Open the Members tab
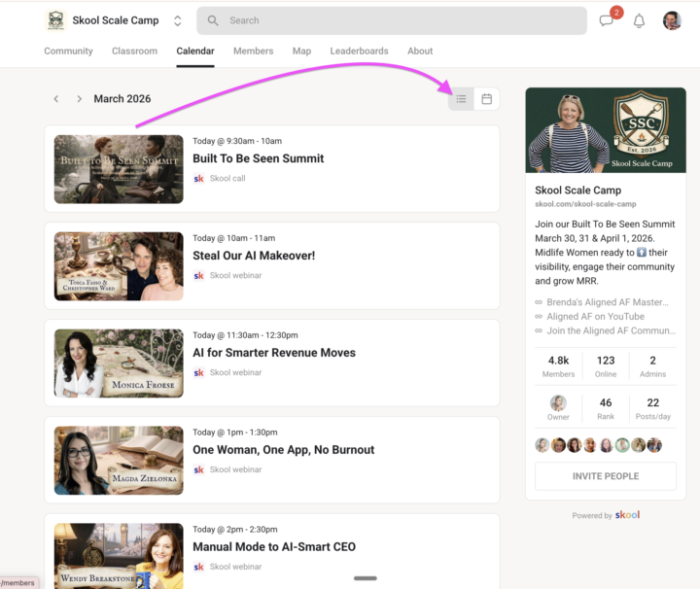This screenshot has width=700, height=589. pyautogui.click(x=253, y=51)
